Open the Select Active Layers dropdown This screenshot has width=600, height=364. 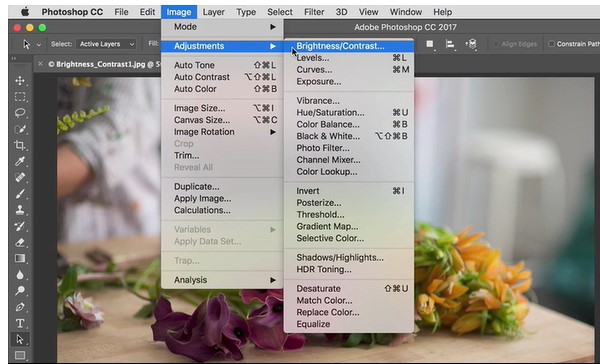[x=106, y=44]
